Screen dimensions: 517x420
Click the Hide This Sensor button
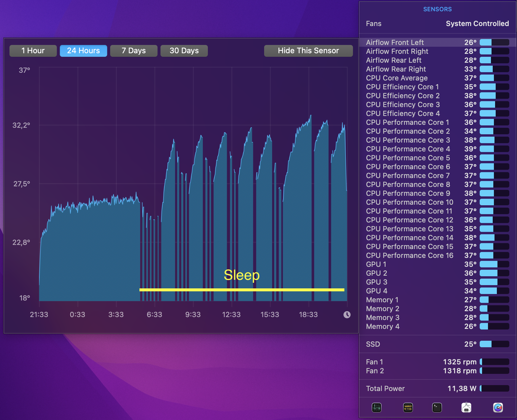coord(308,51)
